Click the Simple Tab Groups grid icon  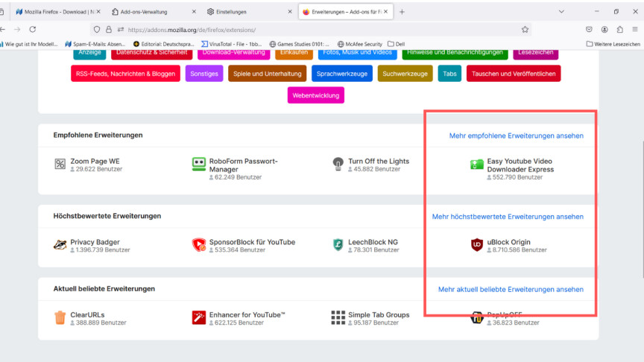(x=338, y=317)
